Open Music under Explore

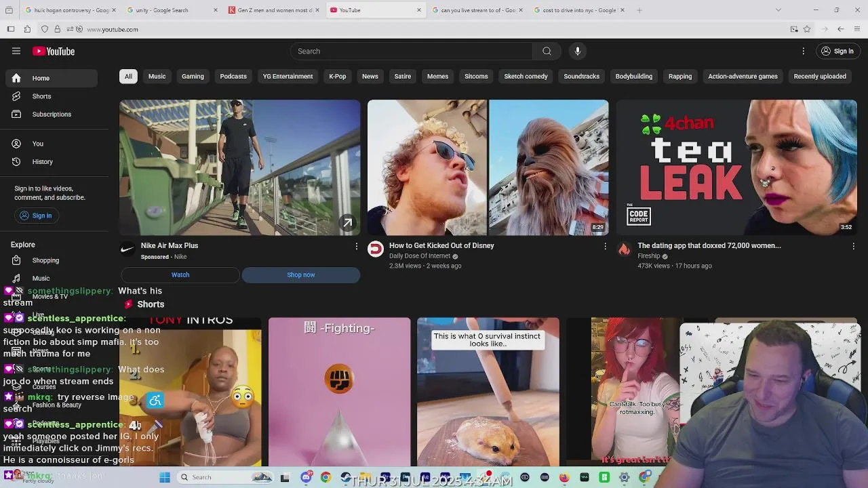pos(52,278)
